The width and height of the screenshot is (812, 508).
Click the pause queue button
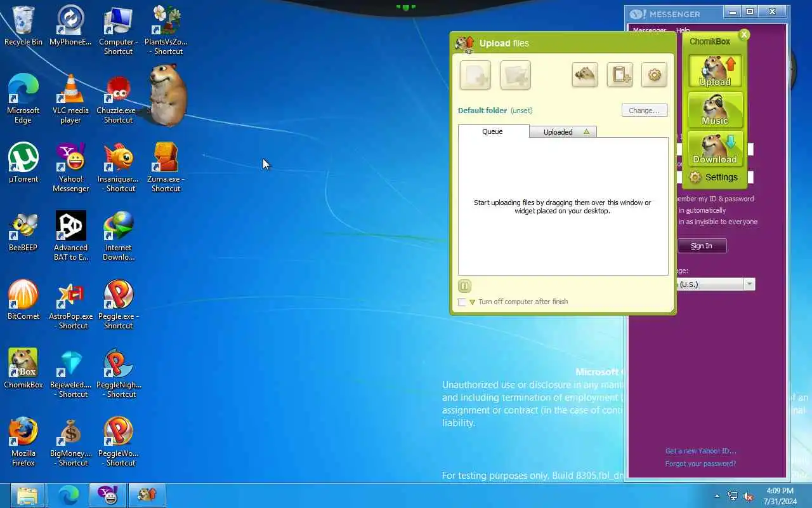coord(464,286)
